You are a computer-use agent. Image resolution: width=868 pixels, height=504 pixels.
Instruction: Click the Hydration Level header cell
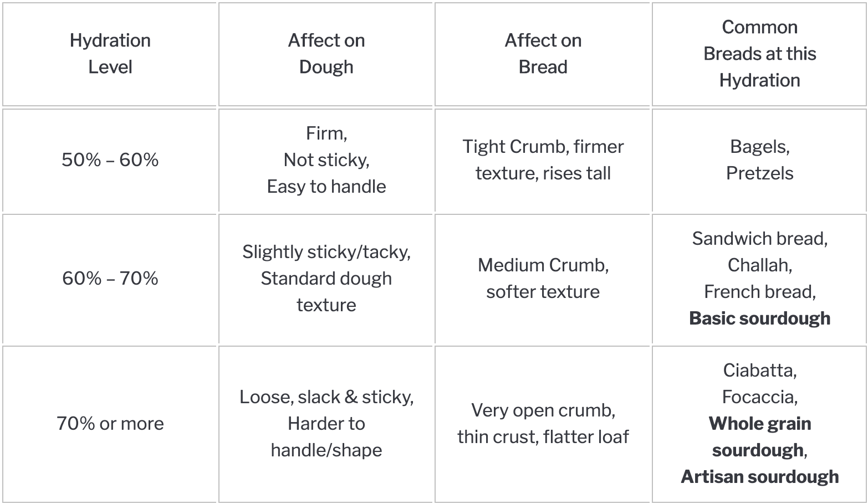coord(110,54)
